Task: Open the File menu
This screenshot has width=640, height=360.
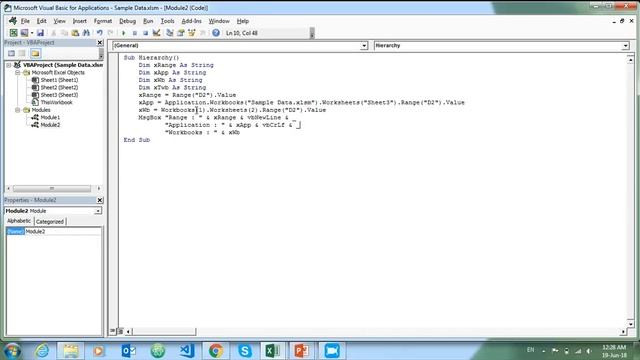Action: coord(25,21)
